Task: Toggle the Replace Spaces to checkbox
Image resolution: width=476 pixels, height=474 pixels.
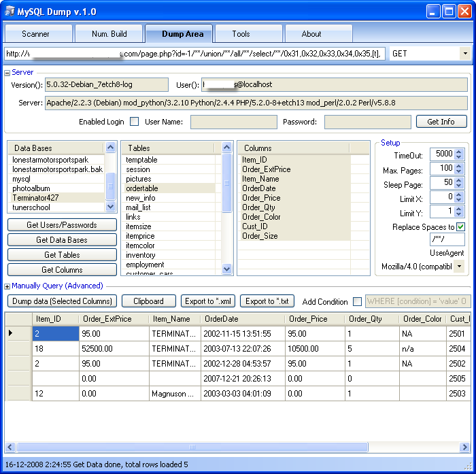Action: 460,227
